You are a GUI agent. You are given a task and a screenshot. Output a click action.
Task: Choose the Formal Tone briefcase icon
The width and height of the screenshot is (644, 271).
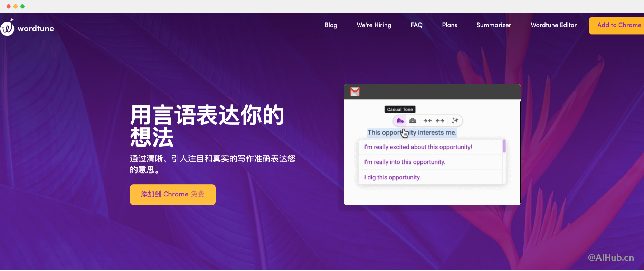tap(413, 121)
